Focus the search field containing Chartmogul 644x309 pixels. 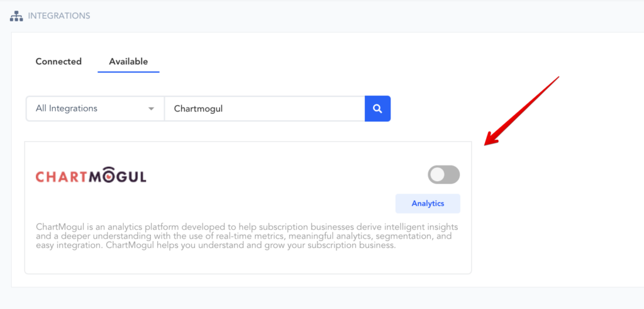click(264, 108)
